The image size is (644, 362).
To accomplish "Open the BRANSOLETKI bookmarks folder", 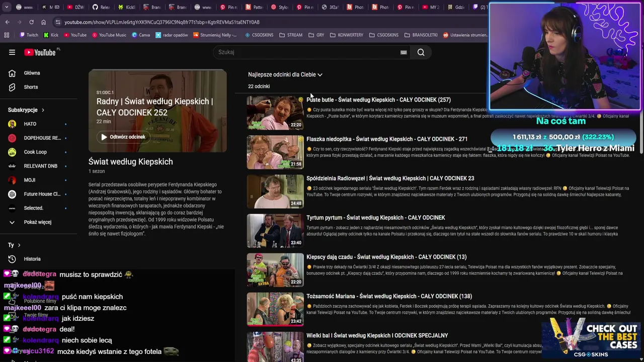I will pos(421,35).
